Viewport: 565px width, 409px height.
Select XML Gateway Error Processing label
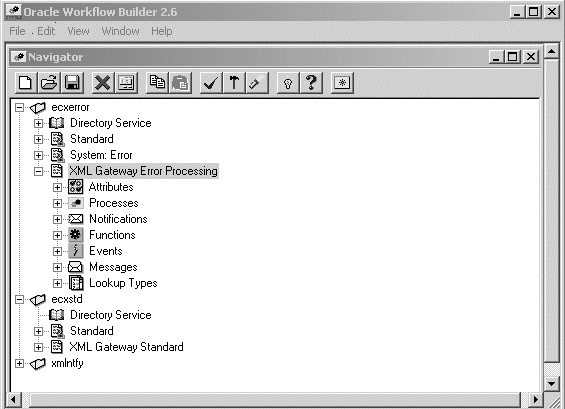tap(143, 171)
